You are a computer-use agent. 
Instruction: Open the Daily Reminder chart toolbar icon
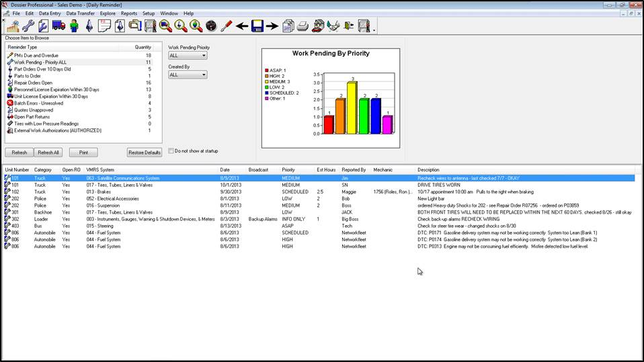[13, 26]
